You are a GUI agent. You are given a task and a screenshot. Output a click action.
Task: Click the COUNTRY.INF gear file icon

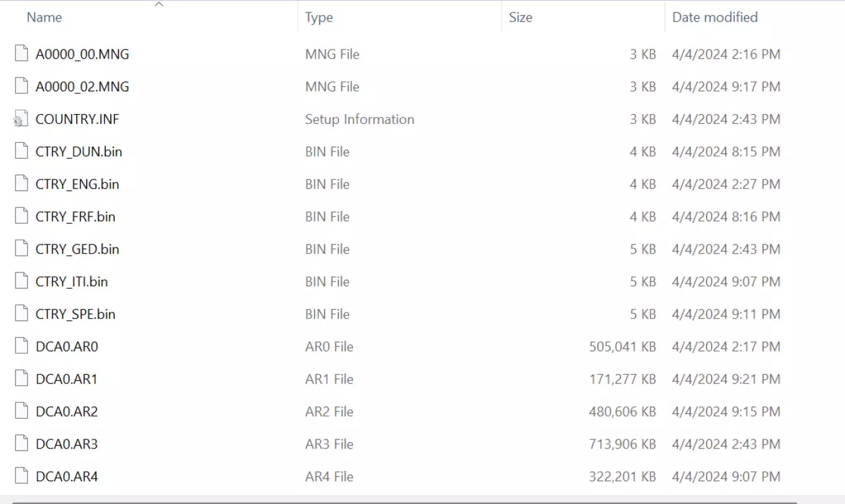point(21,119)
